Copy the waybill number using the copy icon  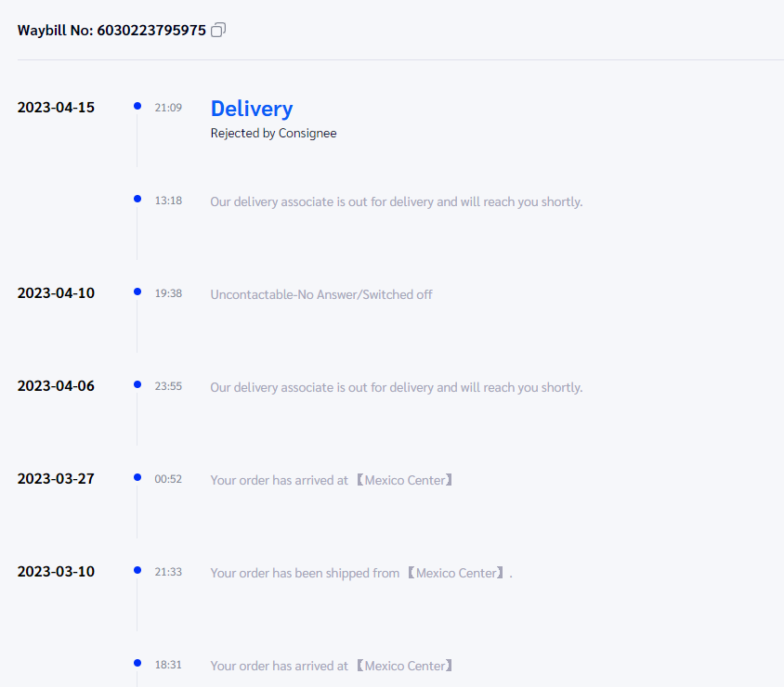click(218, 30)
